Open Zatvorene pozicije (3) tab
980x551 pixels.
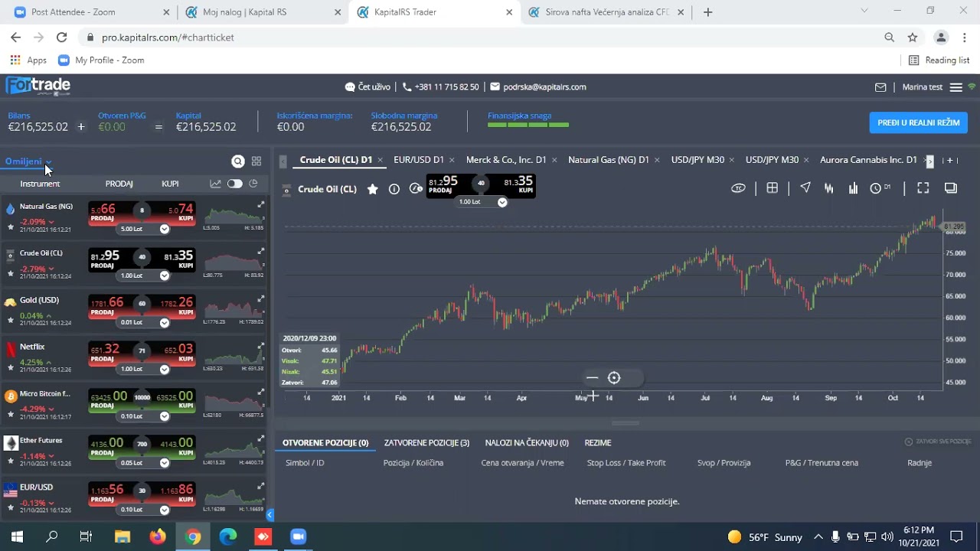click(x=426, y=442)
